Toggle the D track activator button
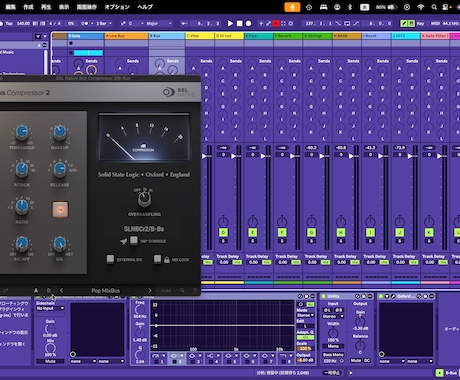Image resolution: width=460 pixels, height=380 pixels. click(223, 232)
